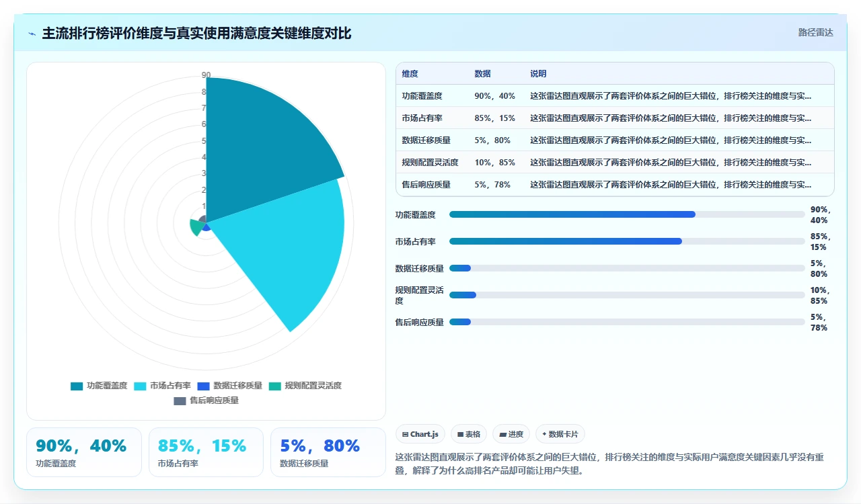Click the 说明 column header

click(538, 74)
